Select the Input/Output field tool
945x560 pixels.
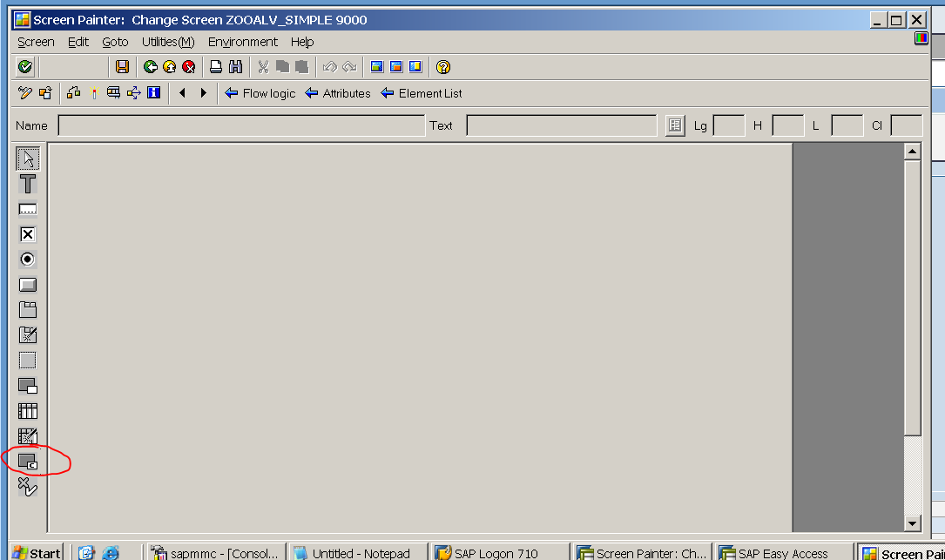coord(27,208)
